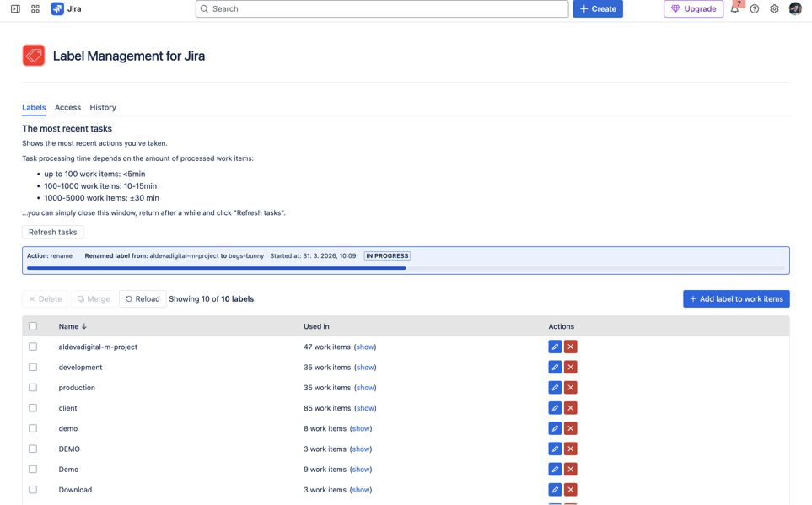812x505 pixels.
Task: Open the History tab
Action: coord(103,108)
